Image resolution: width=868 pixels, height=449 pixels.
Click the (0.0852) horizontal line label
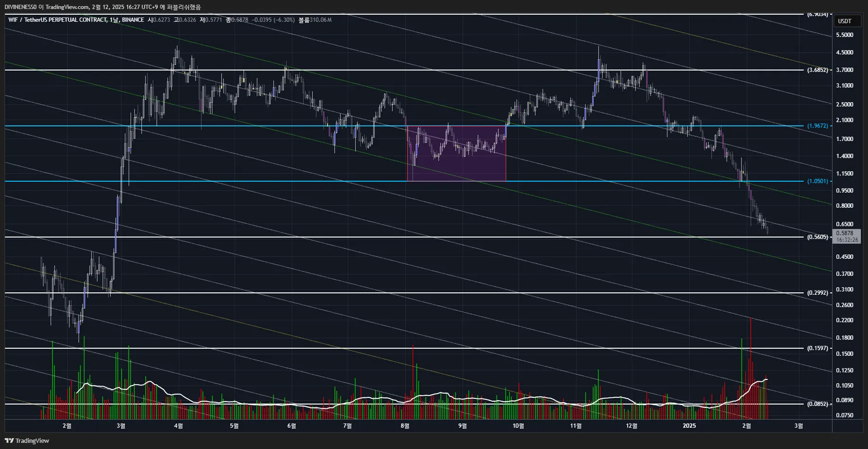(817, 404)
